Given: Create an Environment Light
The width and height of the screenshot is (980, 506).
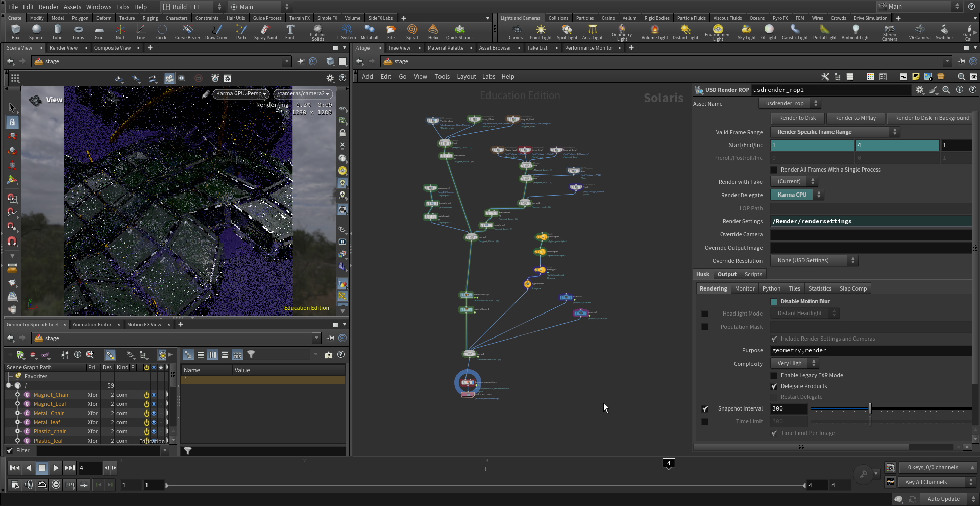Looking at the screenshot, I should click(x=718, y=33).
